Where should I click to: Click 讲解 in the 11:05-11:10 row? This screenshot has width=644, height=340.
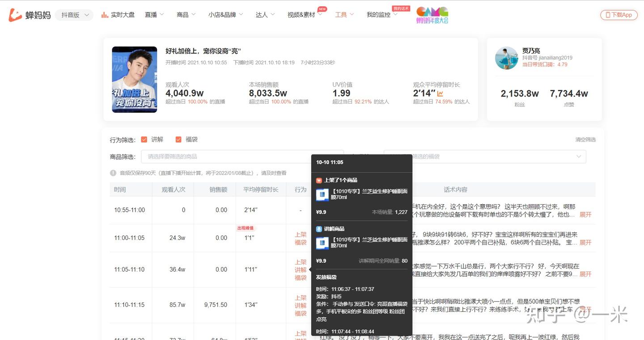301,270
